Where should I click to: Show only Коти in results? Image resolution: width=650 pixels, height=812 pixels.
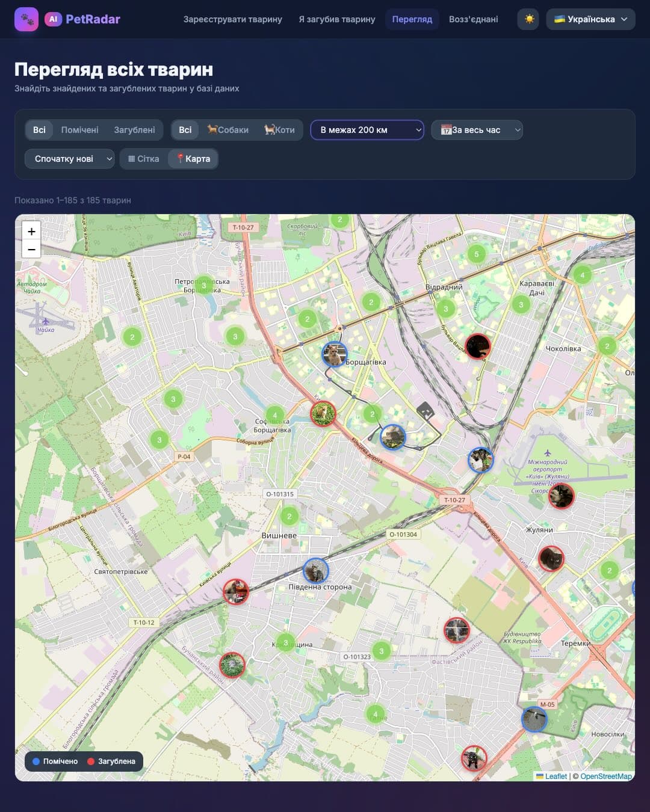[279, 130]
